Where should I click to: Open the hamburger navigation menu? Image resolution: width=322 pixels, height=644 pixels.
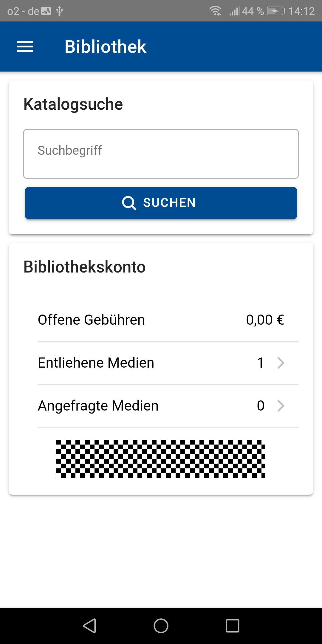[25, 47]
